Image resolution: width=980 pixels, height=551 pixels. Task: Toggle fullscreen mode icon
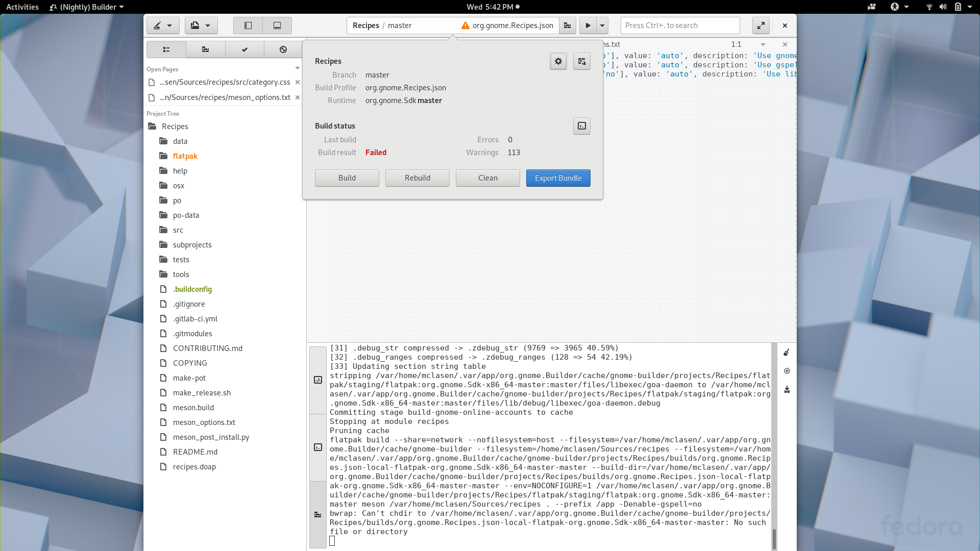coord(761,26)
